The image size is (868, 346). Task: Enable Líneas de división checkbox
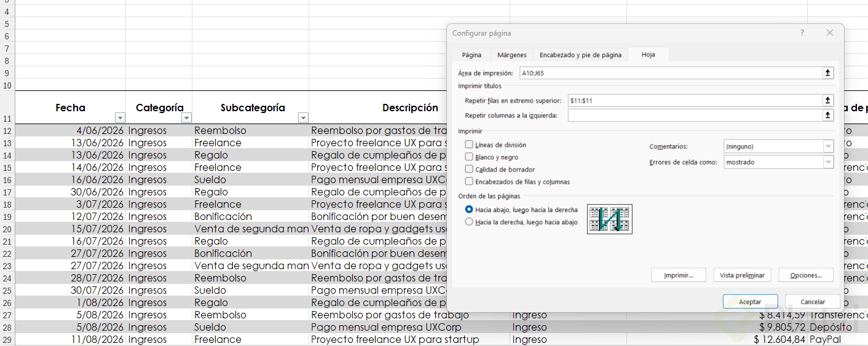[x=469, y=145]
